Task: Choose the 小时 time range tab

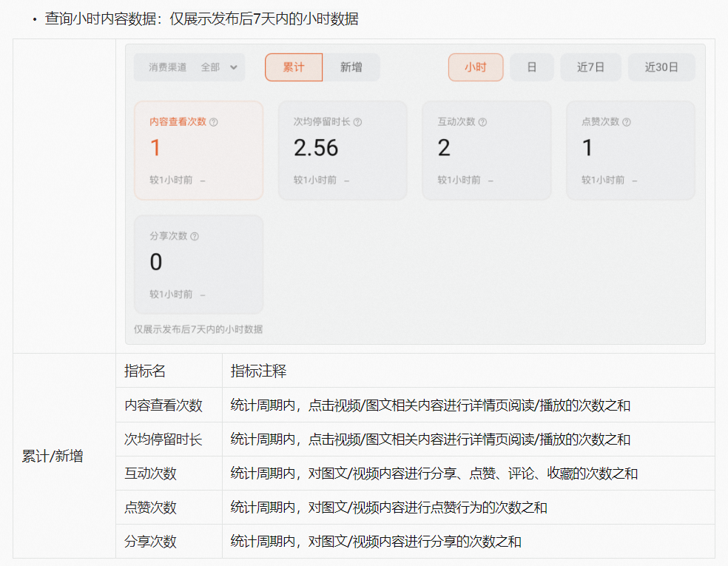Action: coord(476,67)
